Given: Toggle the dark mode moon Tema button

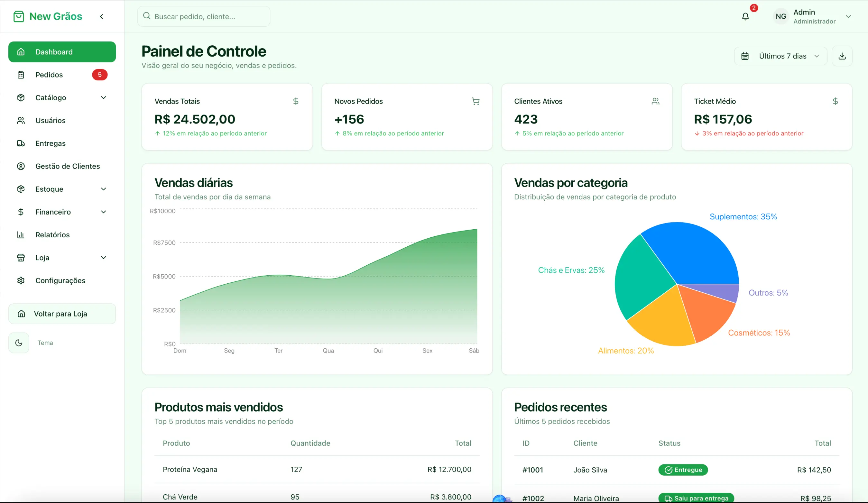Looking at the screenshot, I should tap(19, 343).
